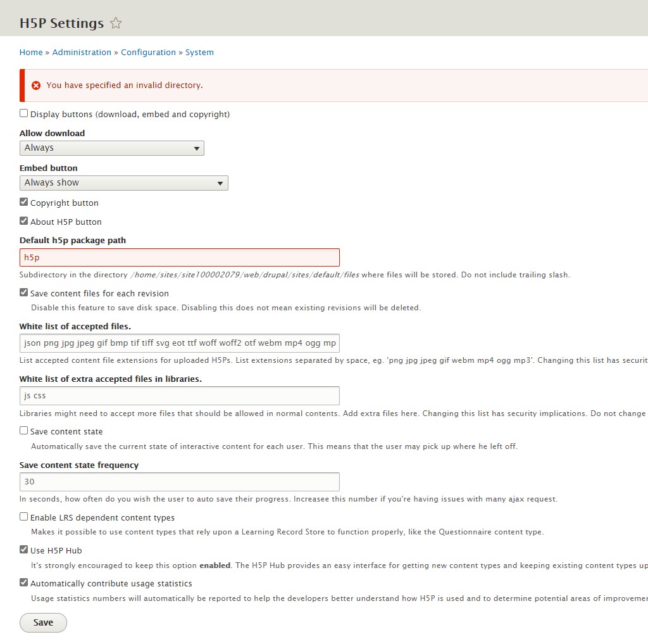Click the 'Automatically save the current state' description
The height and width of the screenshot is (644, 648).
click(275, 446)
